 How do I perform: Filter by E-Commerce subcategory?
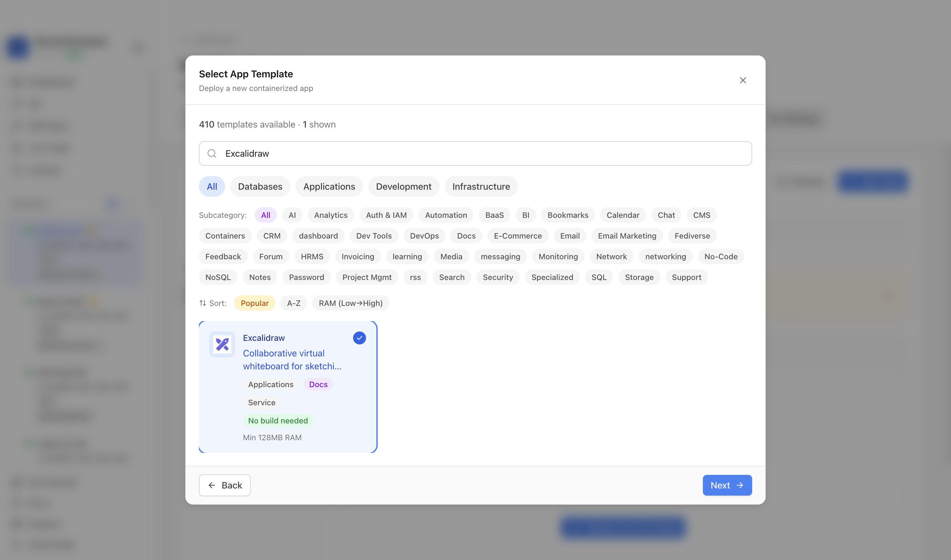(x=518, y=236)
